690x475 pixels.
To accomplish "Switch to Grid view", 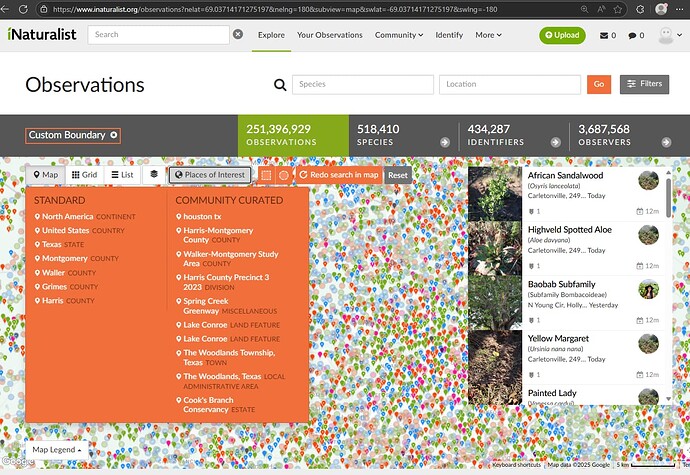I will [84, 175].
